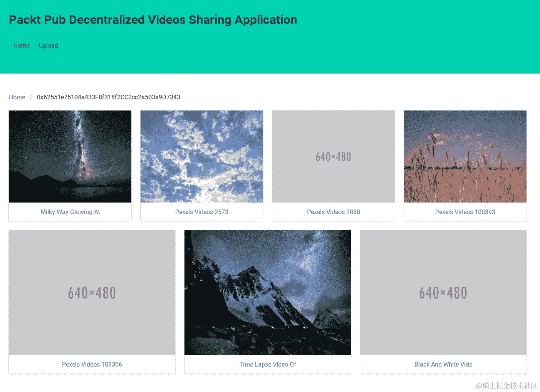Open the Milky Way Glowing At thumbnail

pyautogui.click(x=70, y=156)
